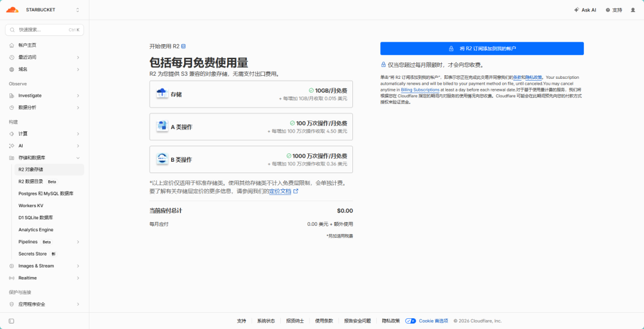Click green check next to 10GB/月免费
The image size is (644, 329).
(x=311, y=91)
